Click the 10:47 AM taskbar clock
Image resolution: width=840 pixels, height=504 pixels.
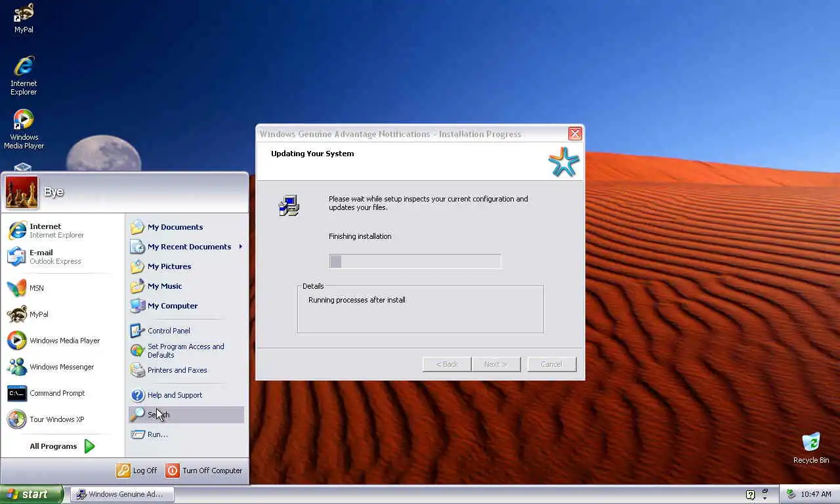click(816, 495)
